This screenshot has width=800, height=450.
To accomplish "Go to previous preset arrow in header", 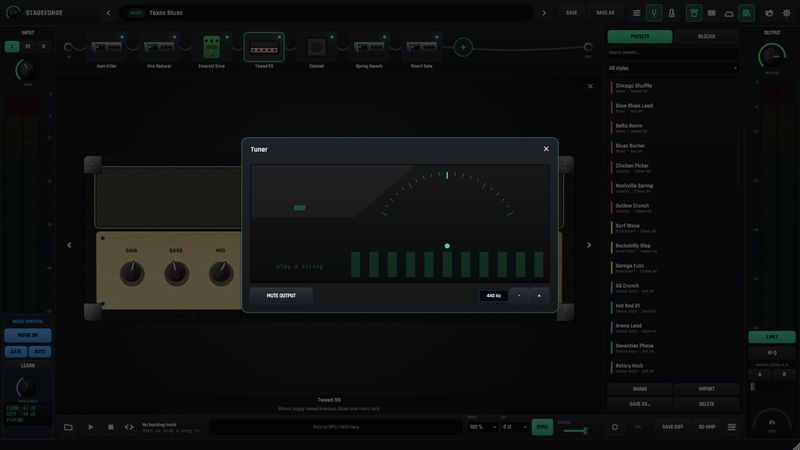I will (108, 13).
